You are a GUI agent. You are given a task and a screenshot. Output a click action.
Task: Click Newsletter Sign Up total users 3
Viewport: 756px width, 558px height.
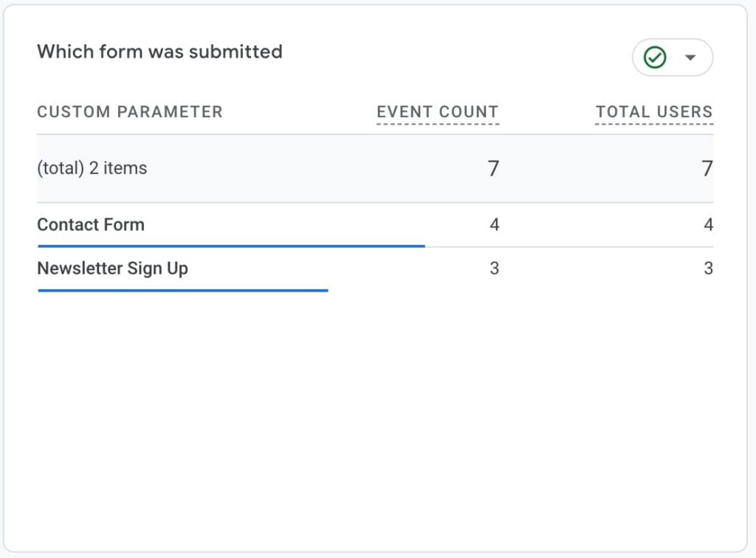708,269
